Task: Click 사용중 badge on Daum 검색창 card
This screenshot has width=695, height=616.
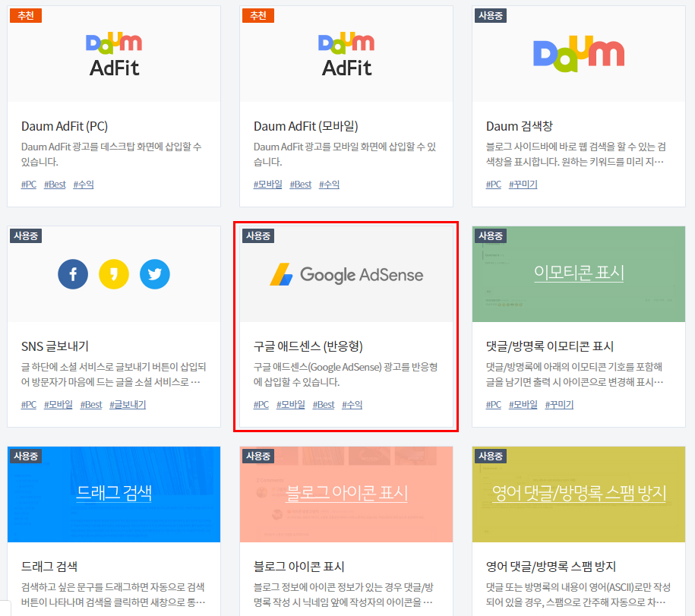Action: [x=490, y=15]
